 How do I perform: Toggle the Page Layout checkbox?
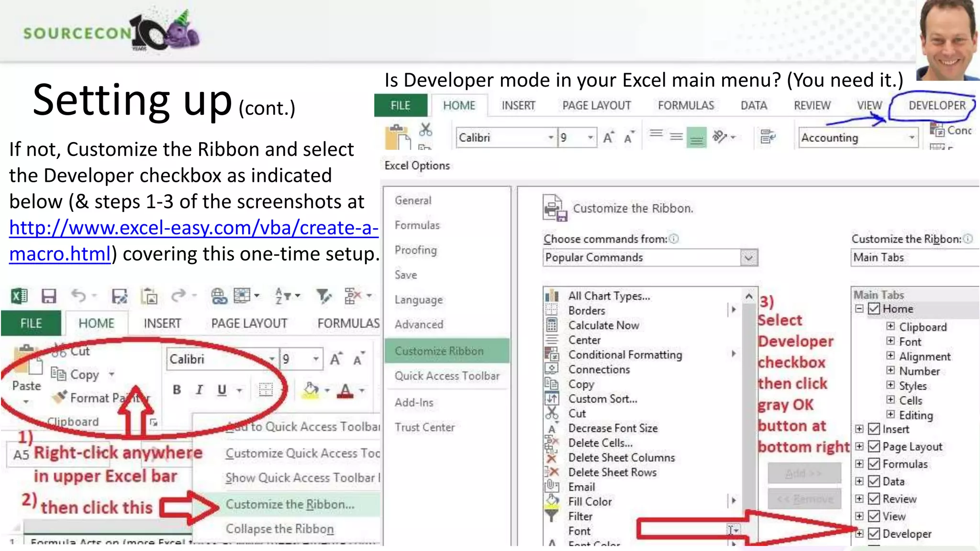click(x=874, y=446)
